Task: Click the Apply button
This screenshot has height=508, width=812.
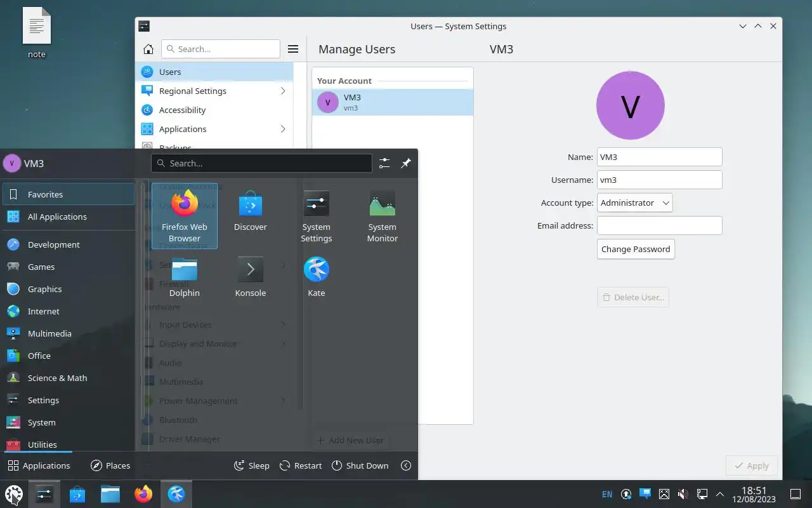Action: tap(752, 465)
